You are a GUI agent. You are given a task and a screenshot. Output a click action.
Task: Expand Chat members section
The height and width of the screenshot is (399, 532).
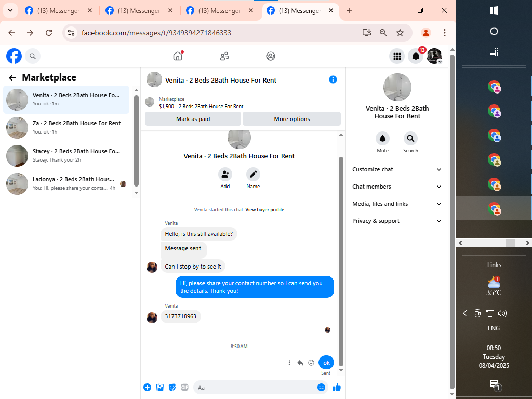[x=396, y=187]
